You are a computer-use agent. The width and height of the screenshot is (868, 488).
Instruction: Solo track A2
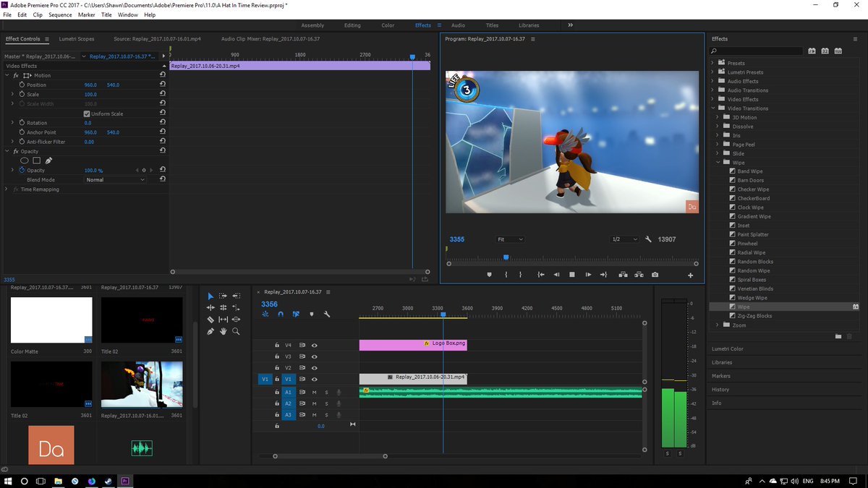(x=326, y=403)
